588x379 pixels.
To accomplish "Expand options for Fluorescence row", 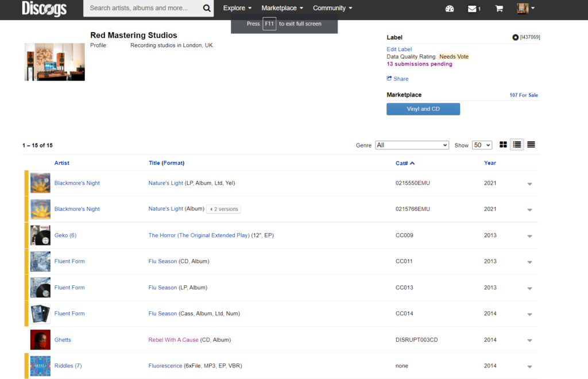I will (x=529, y=366).
